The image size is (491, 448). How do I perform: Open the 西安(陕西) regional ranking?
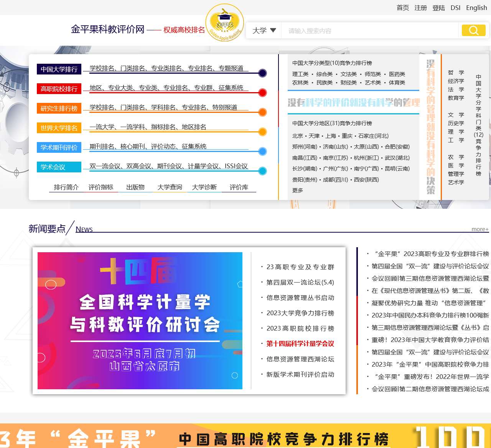click(366, 179)
